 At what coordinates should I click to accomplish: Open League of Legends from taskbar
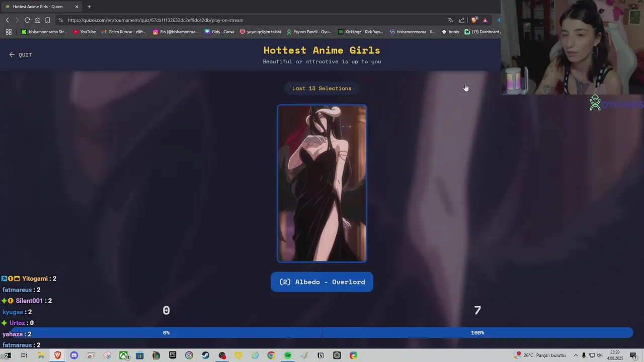click(x=156, y=355)
